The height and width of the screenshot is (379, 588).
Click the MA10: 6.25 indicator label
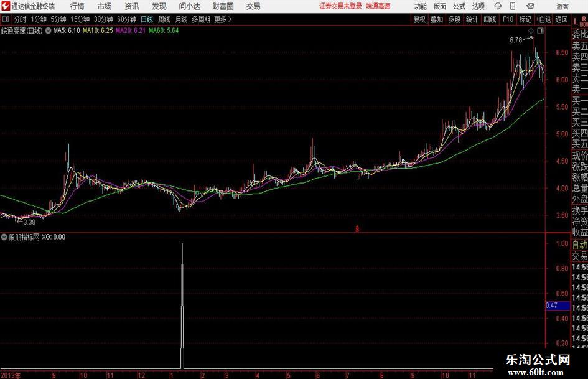98,30
